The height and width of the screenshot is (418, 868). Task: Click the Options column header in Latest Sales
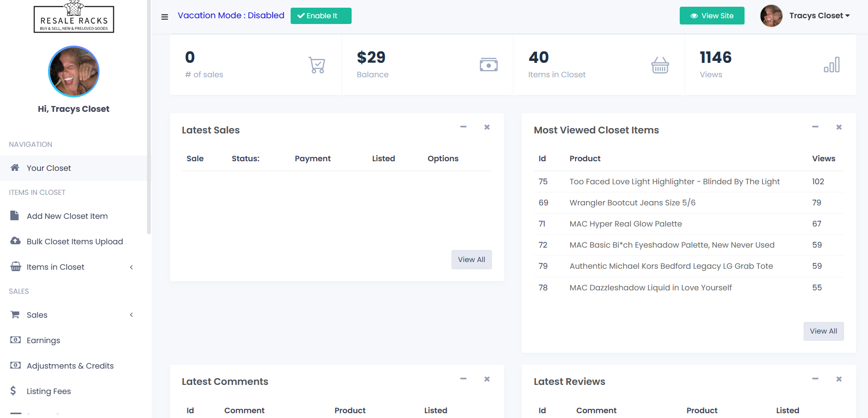tap(443, 158)
